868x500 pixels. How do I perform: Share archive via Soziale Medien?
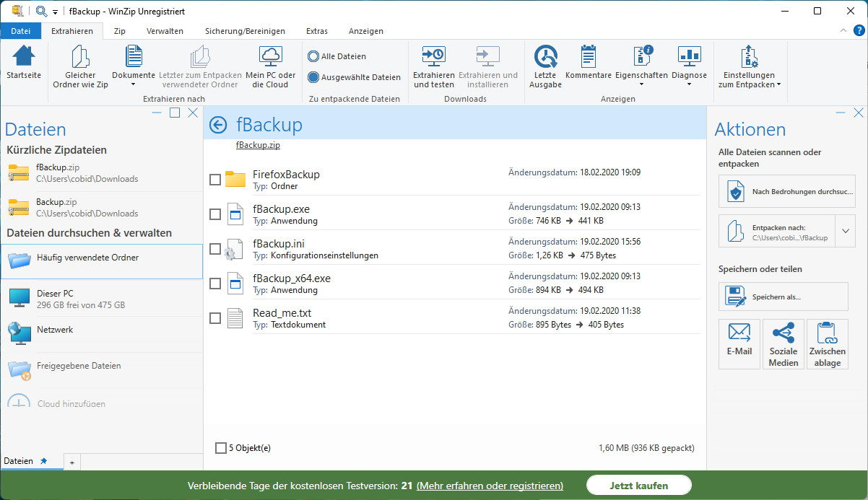(783, 344)
